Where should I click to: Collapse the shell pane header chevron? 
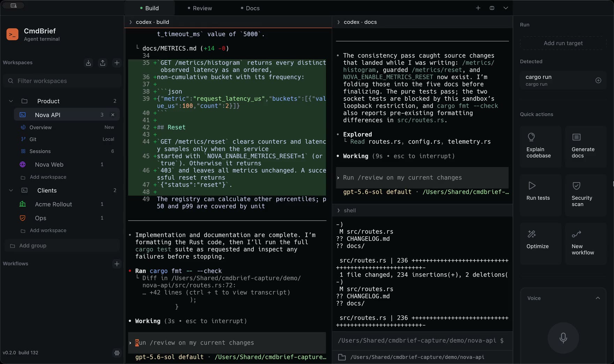click(338, 211)
